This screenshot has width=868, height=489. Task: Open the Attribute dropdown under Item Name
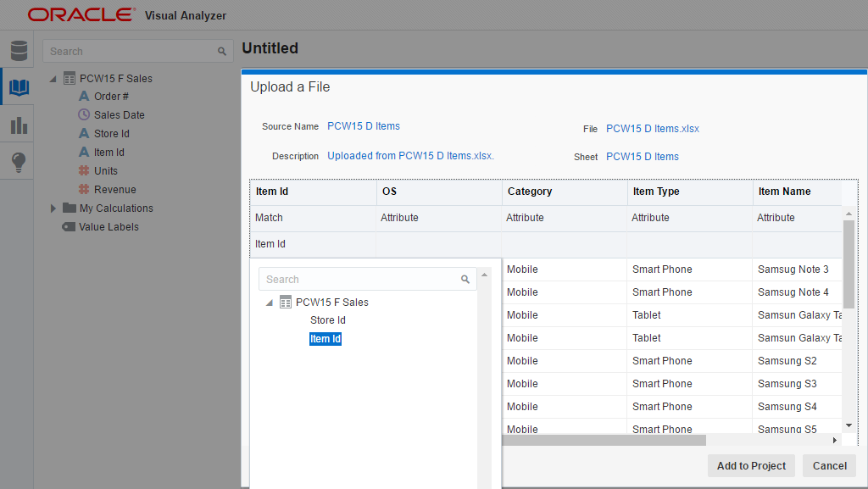(x=797, y=218)
